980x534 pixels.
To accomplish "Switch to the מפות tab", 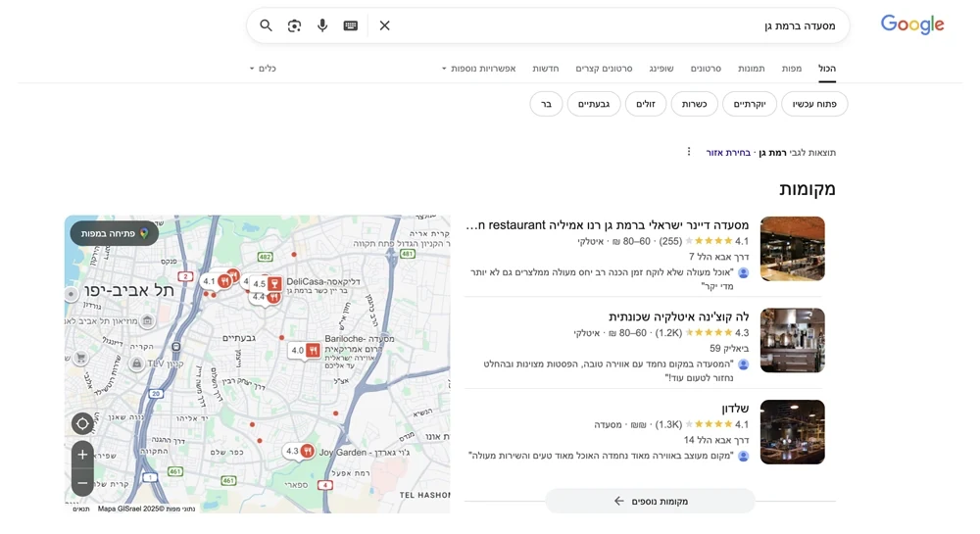I will pyautogui.click(x=791, y=68).
